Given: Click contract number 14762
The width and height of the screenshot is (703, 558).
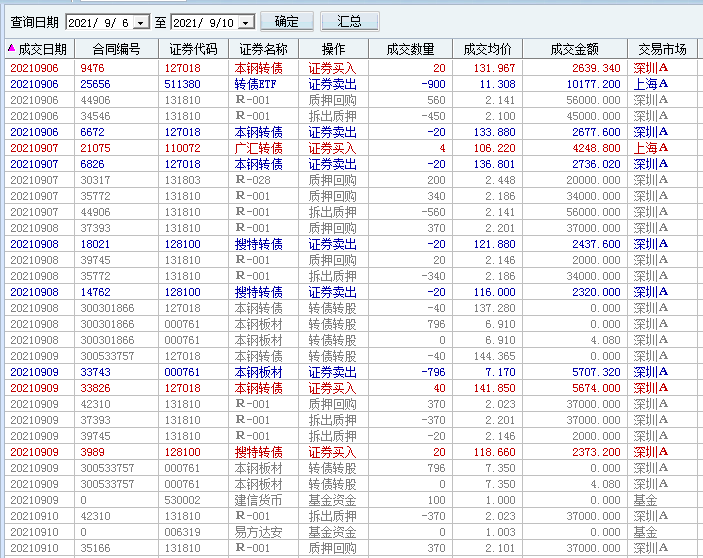Looking at the screenshot, I should pyautogui.click(x=95, y=292).
